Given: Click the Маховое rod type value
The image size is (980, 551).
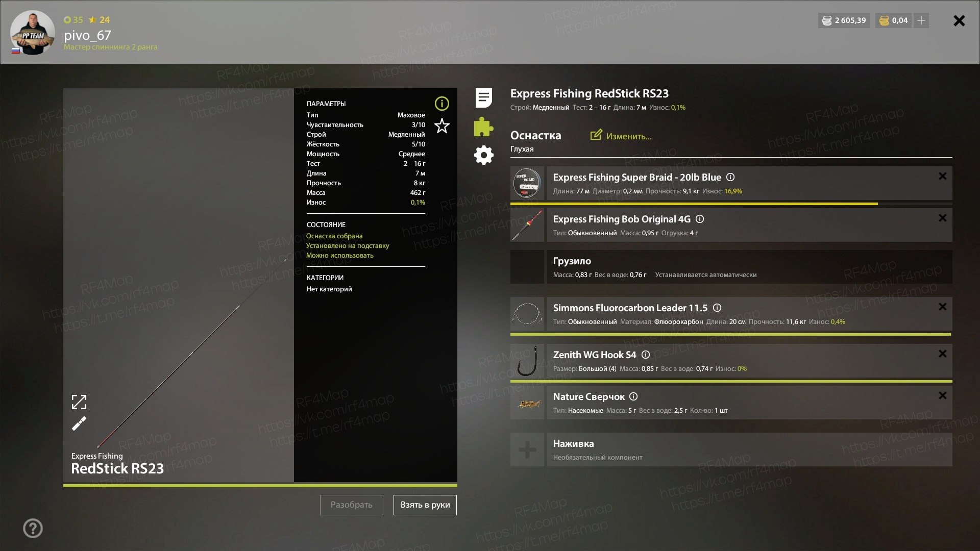Looking at the screenshot, I should [411, 115].
